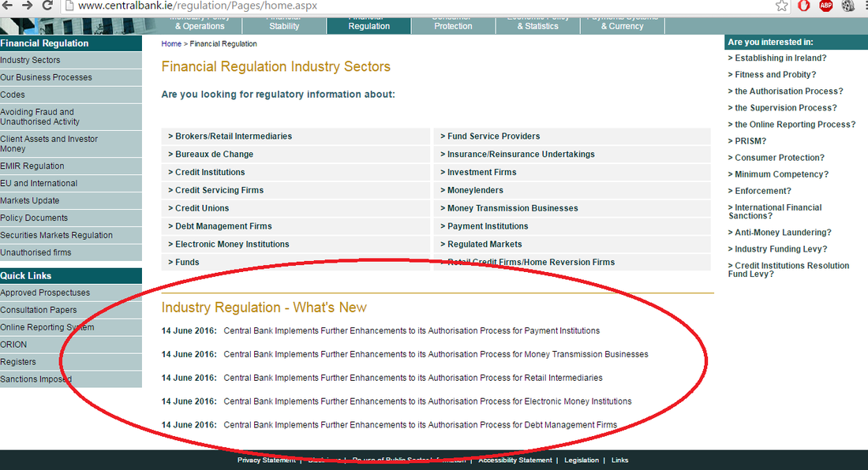Open the Online Reporting Process? link
868x470 pixels.
pos(791,125)
